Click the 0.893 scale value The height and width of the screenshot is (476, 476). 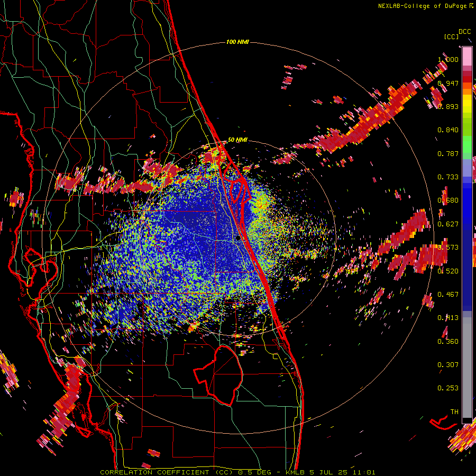click(448, 106)
